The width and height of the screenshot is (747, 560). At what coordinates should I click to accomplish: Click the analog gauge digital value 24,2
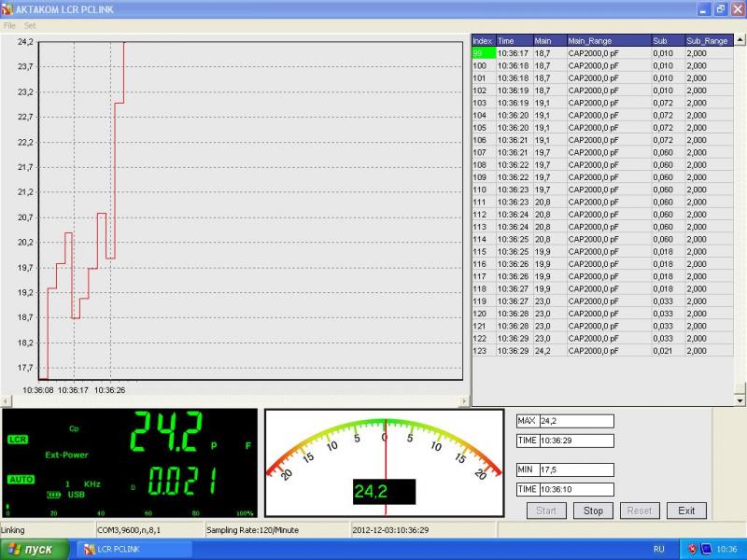(384, 492)
